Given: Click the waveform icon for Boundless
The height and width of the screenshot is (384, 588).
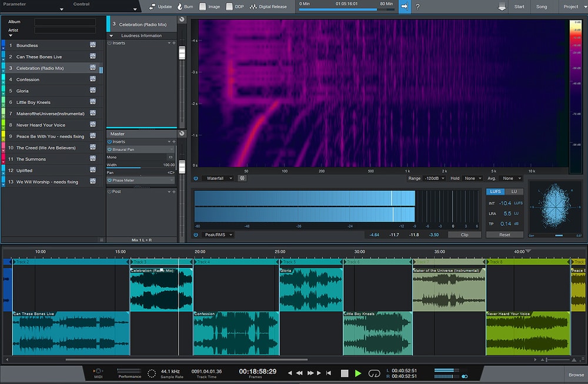Looking at the screenshot, I should (x=93, y=45).
